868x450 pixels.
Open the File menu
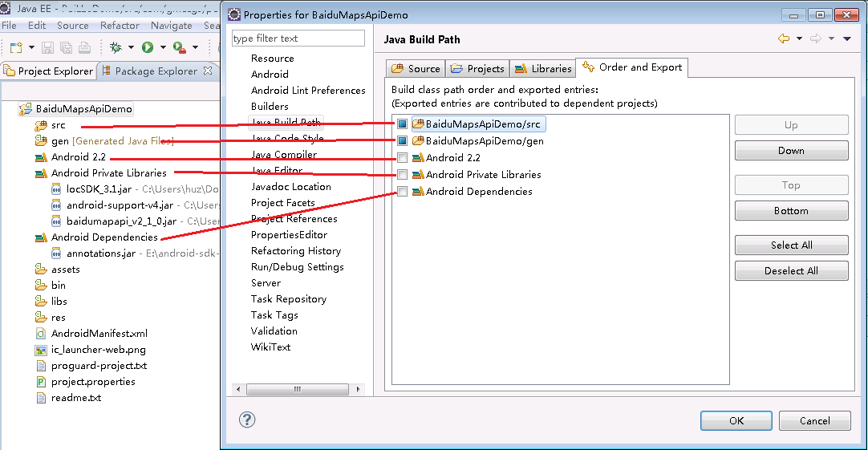[x=10, y=26]
